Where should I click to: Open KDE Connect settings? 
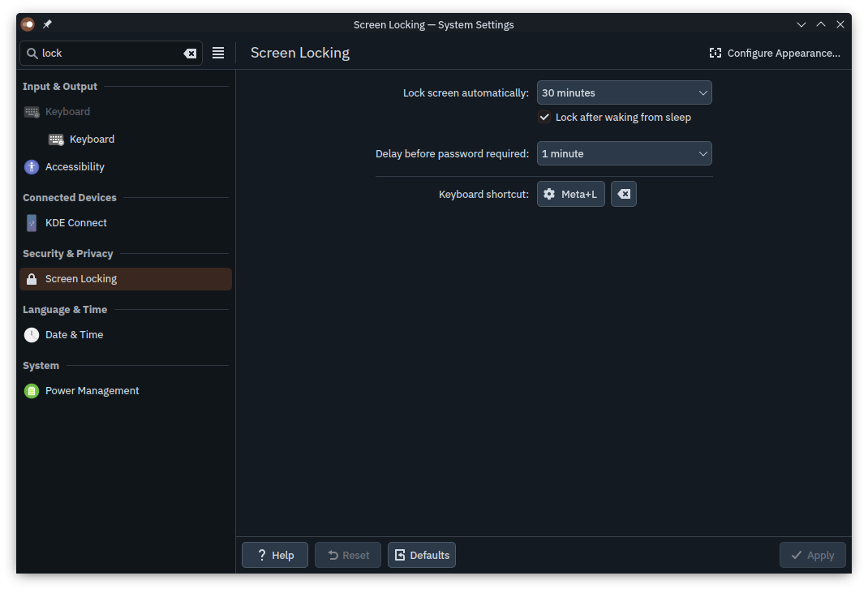coord(76,223)
